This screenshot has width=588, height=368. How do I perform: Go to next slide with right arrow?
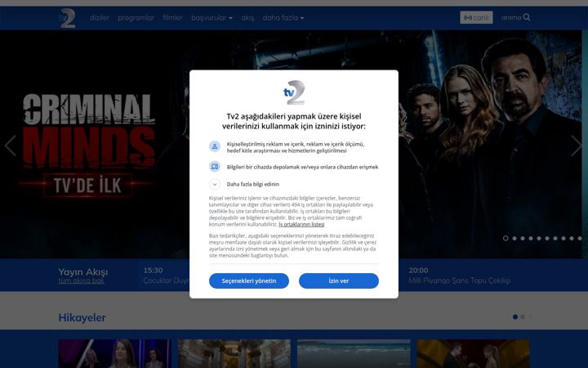pos(576,146)
